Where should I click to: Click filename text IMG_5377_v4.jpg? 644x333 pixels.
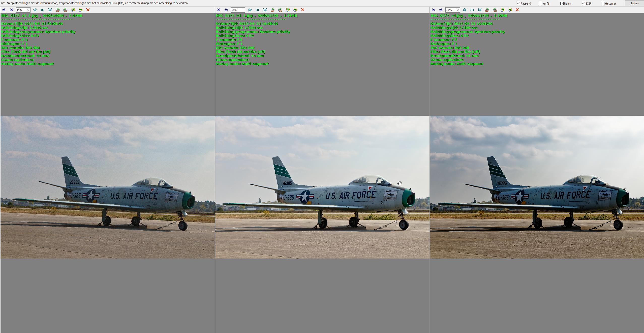click(447, 15)
